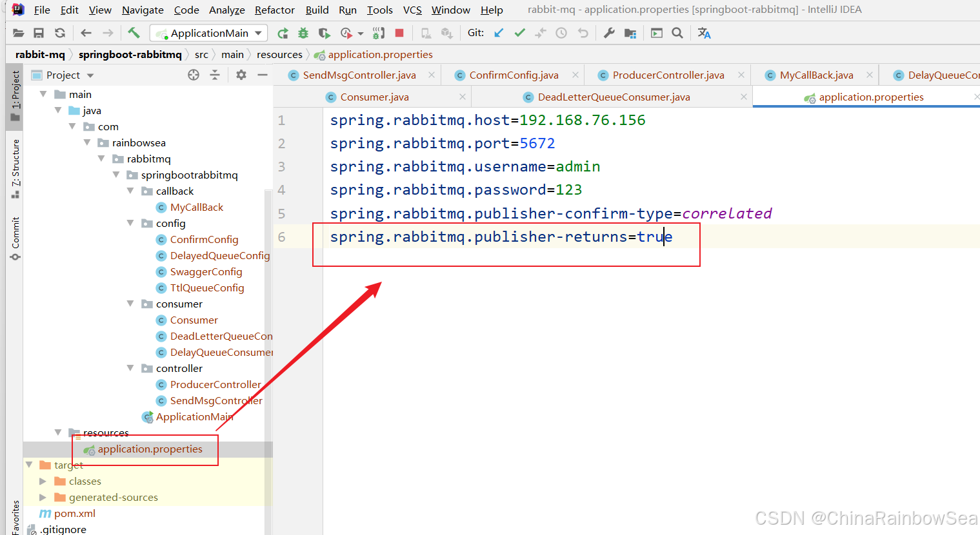Click springboot-rabbitmq in the breadcrumb
Image resolution: width=980 pixels, height=535 pixels.
pos(130,54)
